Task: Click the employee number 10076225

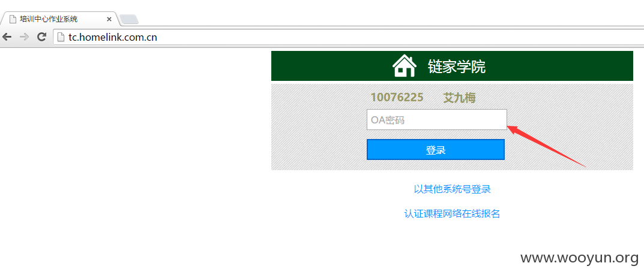Action: (x=397, y=98)
